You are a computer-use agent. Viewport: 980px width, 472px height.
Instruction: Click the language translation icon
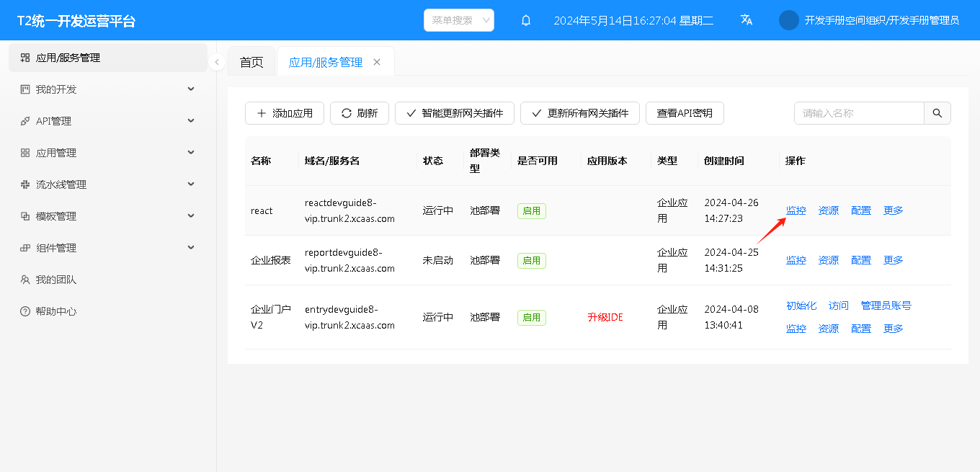click(x=747, y=20)
